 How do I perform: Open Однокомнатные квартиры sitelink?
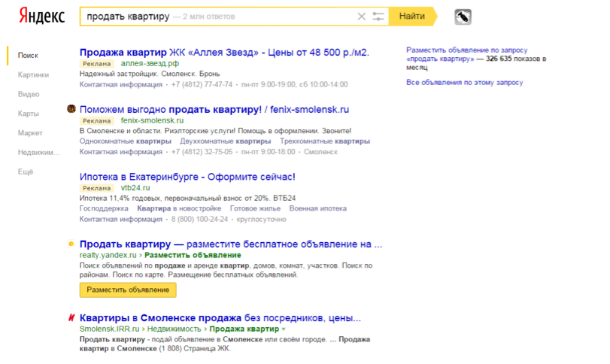pos(126,141)
